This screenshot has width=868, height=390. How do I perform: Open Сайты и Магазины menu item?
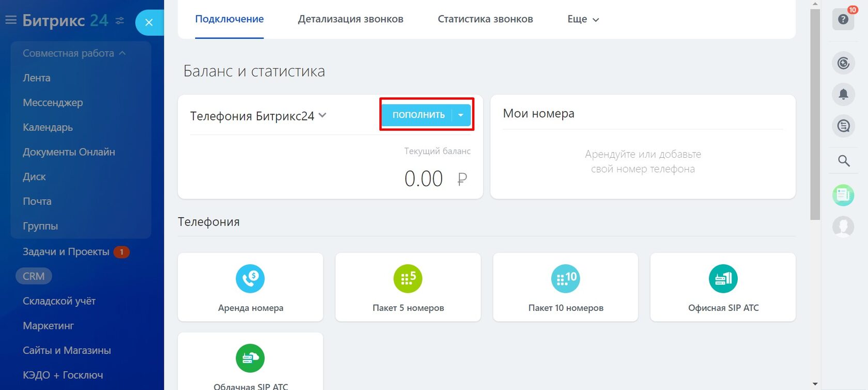(67, 351)
